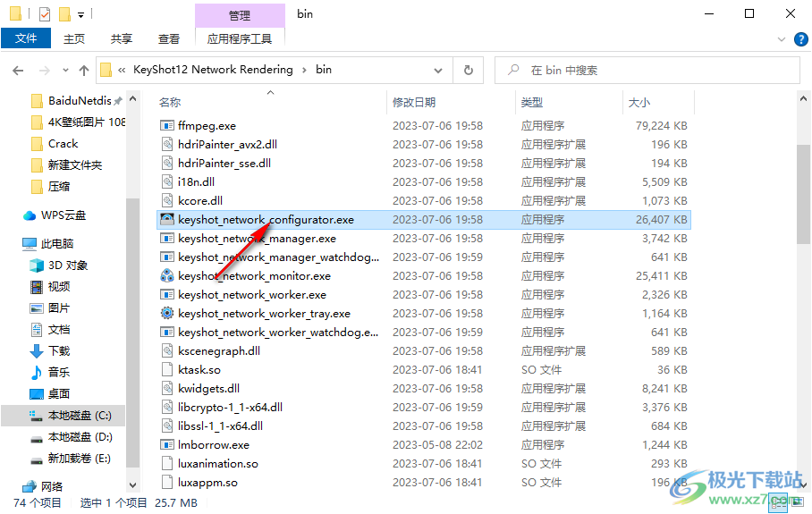The image size is (812, 514).
Task: Open 下载 folder in navigation pane
Action: coord(50,351)
